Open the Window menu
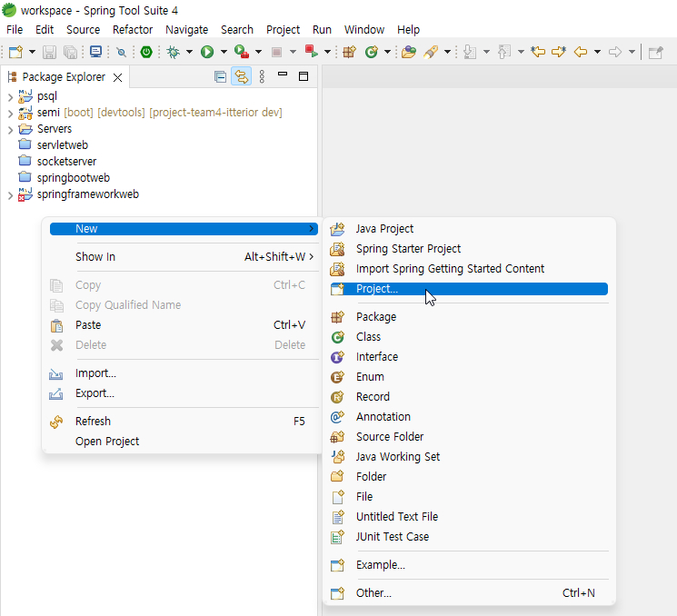This screenshot has width=677, height=616. point(364,29)
